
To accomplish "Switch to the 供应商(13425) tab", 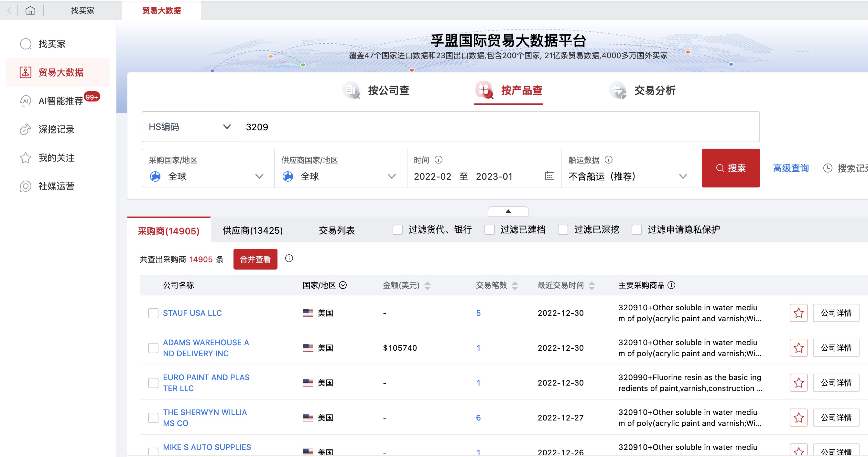I will [252, 230].
